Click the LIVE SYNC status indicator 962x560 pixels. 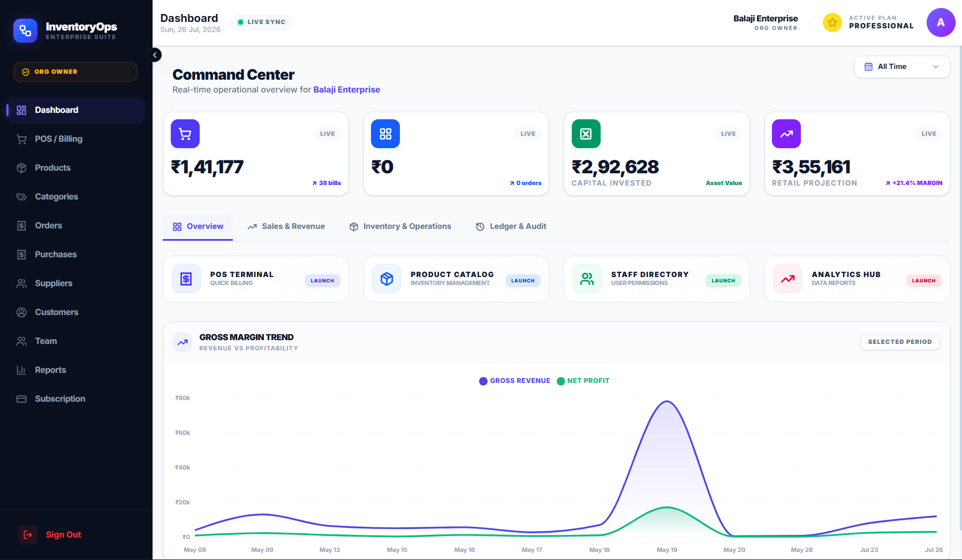[x=262, y=22]
